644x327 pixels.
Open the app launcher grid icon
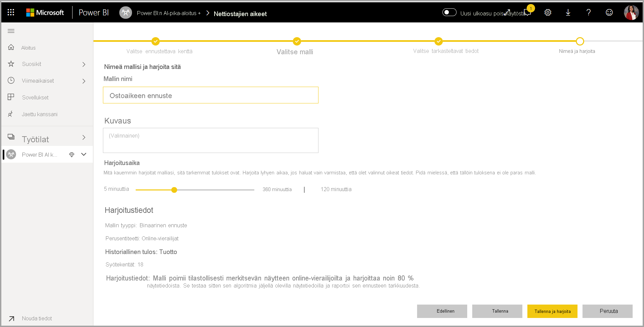click(x=11, y=12)
